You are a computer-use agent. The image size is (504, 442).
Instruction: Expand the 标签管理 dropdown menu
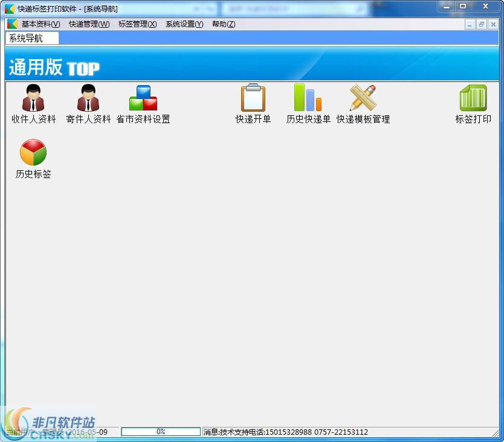tap(137, 24)
